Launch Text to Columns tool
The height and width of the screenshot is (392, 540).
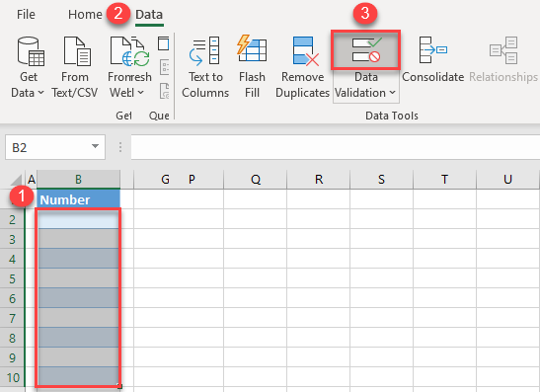pyautogui.click(x=204, y=51)
